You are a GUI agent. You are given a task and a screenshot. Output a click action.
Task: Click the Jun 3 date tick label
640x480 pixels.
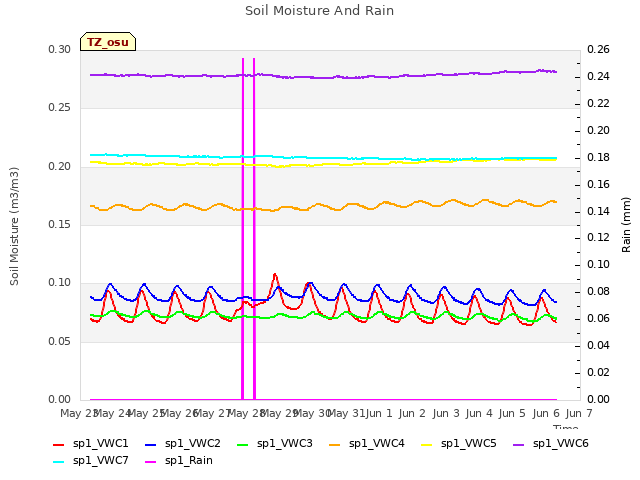pyautogui.click(x=446, y=413)
